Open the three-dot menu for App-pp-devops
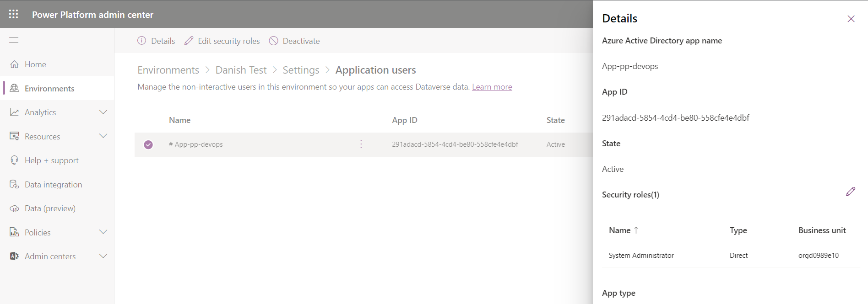The image size is (868, 304). (x=361, y=144)
